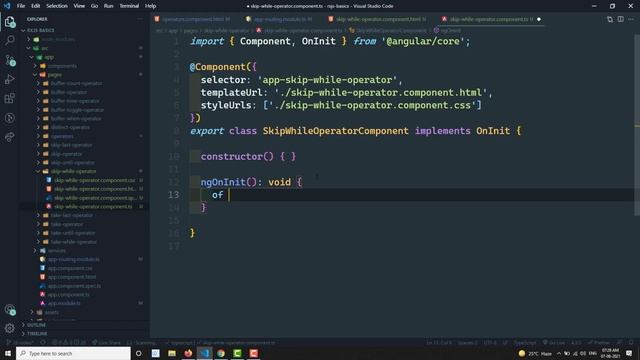Expand the distinct-operator folder
The height and width of the screenshot is (360, 640).
point(84,127)
